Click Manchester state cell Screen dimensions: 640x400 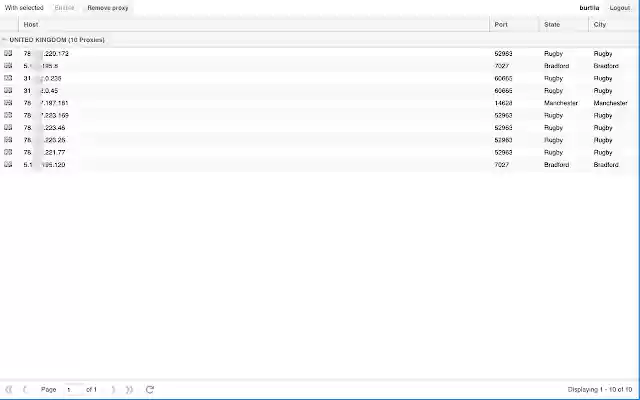click(561, 103)
